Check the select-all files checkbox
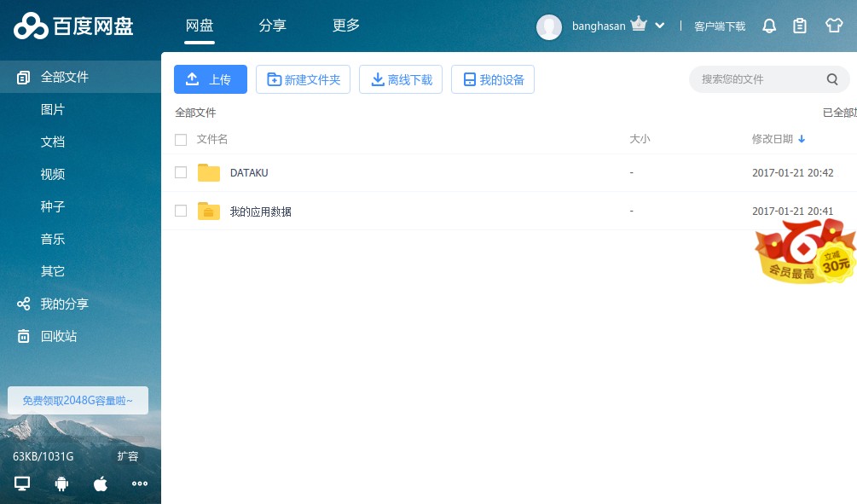Screen dimensions: 857x504 [x=181, y=139]
